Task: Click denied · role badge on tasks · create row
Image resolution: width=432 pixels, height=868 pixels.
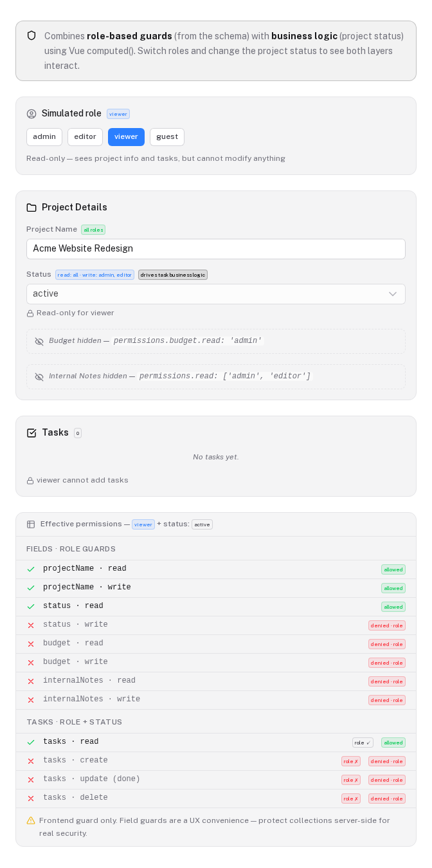Action: (x=387, y=761)
